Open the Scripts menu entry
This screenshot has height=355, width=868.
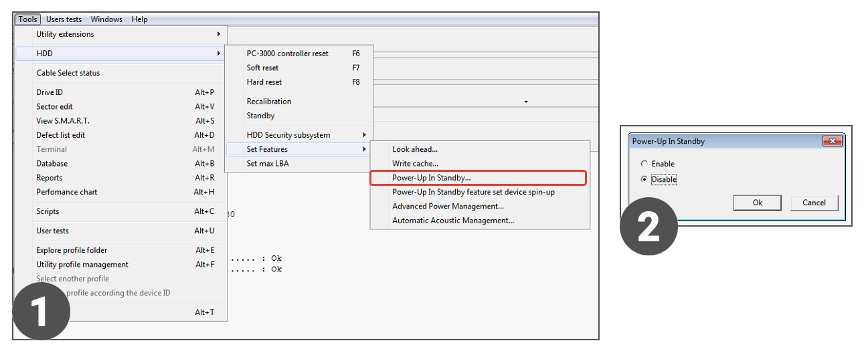pos(120,211)
